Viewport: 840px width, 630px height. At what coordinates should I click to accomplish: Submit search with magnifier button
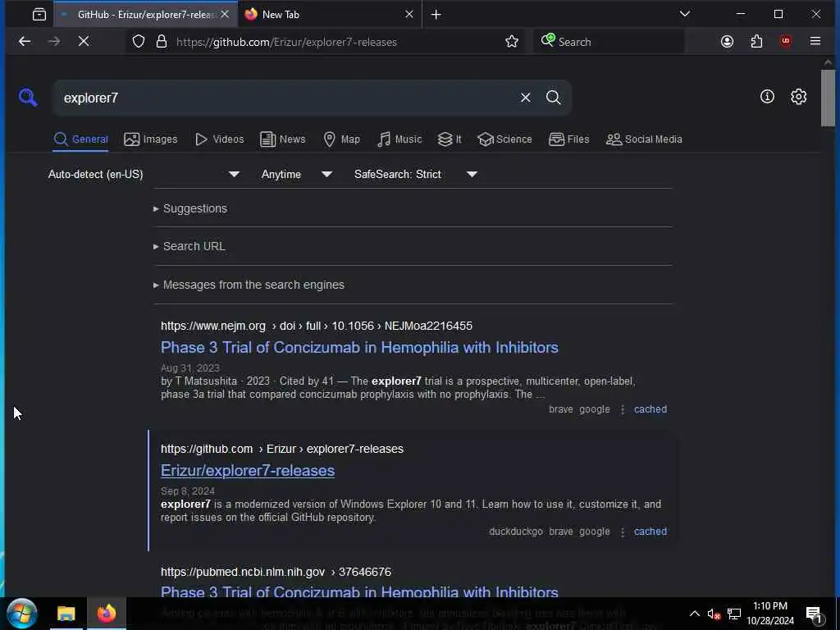pos(554,98)
